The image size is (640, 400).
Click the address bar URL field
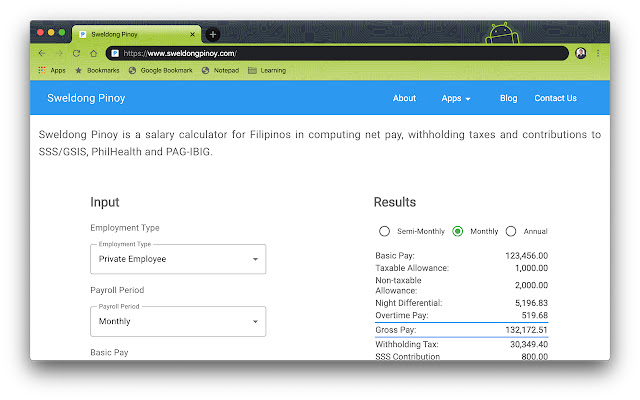[x=337, y=53]
